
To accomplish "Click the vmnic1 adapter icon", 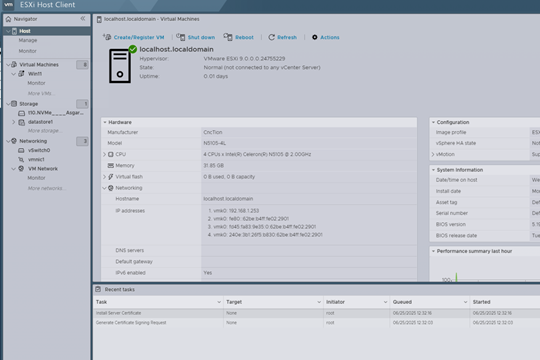I will (21, 160).
